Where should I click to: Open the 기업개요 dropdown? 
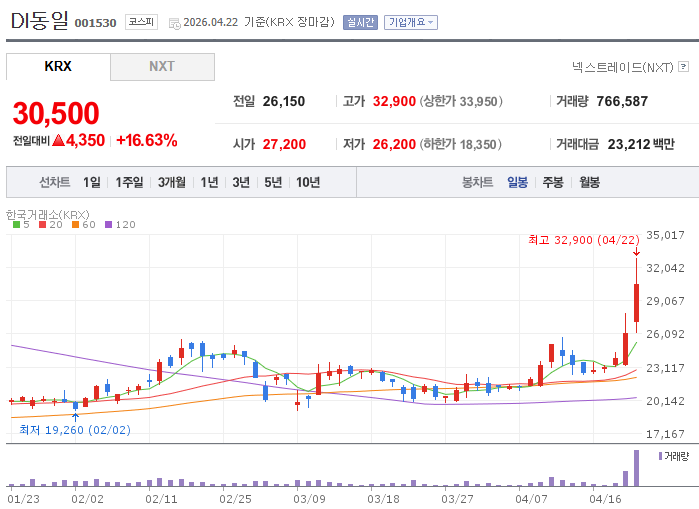coord(411,22)
